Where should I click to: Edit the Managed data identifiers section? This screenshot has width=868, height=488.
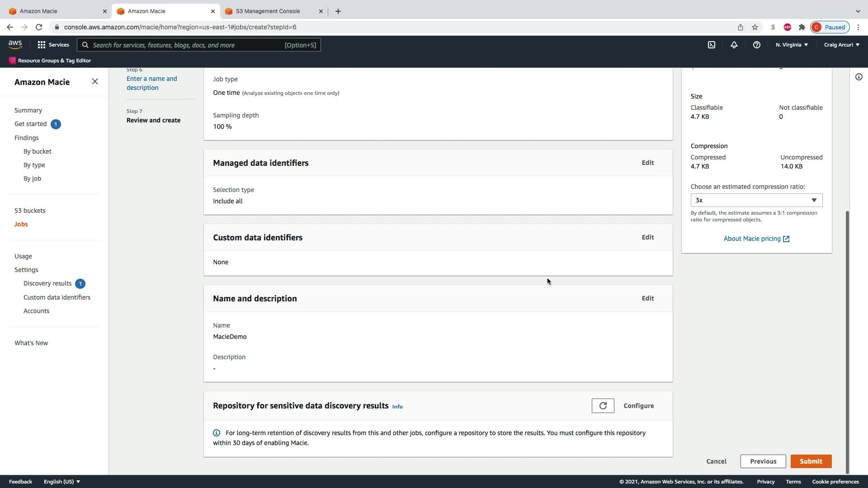click(647, 163)
